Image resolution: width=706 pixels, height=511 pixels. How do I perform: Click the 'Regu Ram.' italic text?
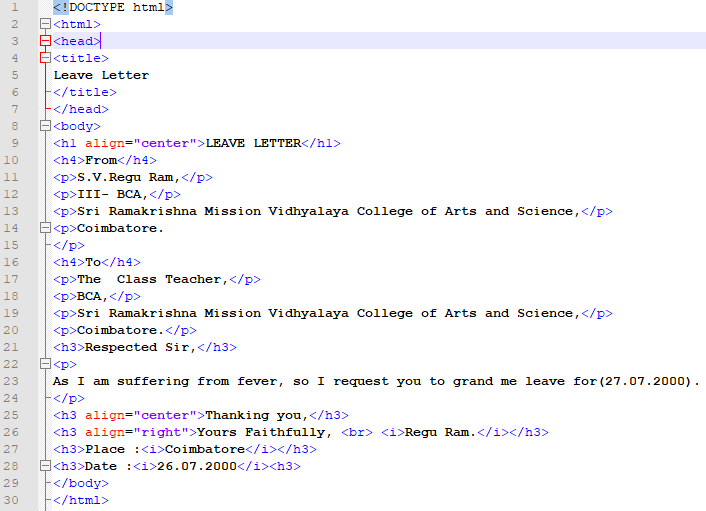[x=440, y=432]
